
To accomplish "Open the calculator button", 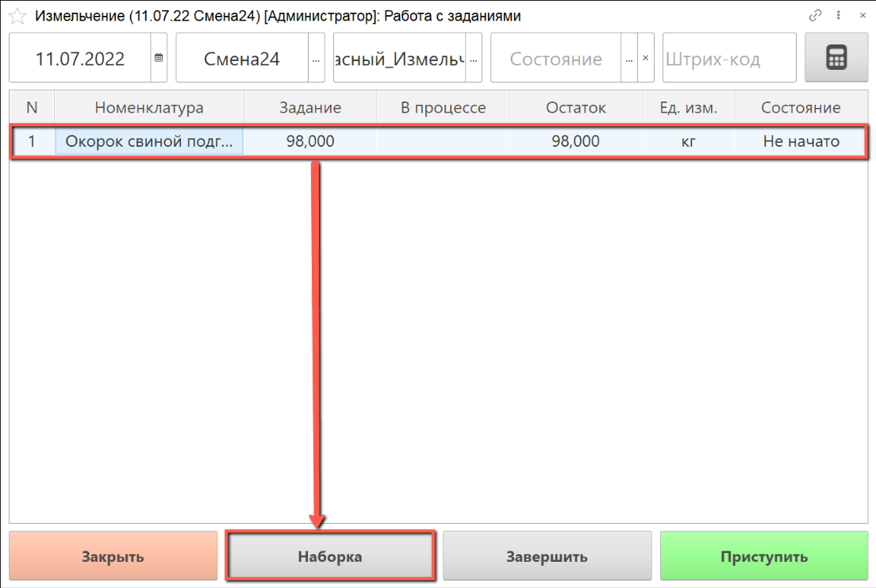I will (x=836, y=58).
